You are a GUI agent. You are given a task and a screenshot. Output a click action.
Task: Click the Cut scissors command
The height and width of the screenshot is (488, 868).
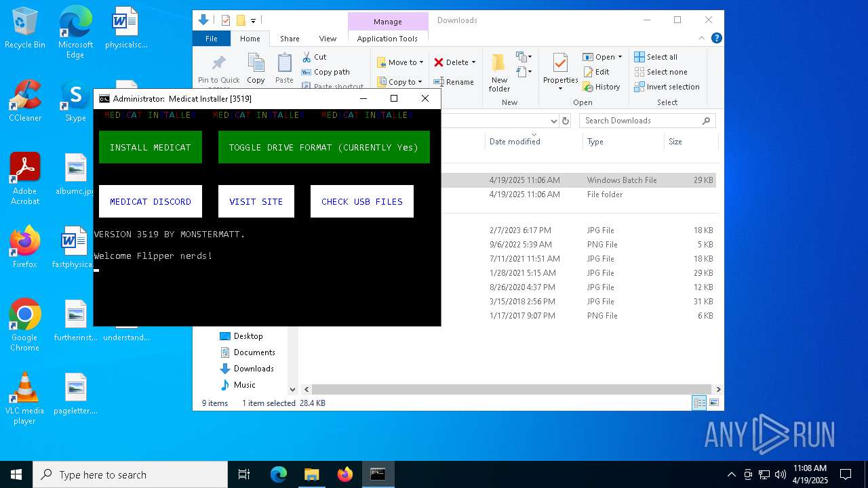click(315, 57)
